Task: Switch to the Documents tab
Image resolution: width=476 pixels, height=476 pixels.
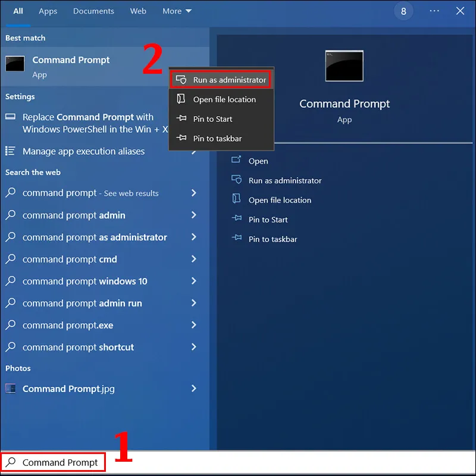Action: 93,11
